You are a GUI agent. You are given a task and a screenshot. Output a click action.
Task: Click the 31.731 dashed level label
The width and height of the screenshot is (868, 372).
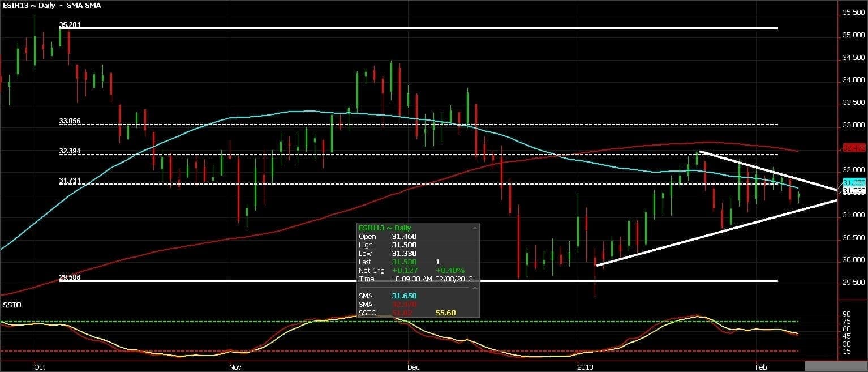(x=69, y=181)
